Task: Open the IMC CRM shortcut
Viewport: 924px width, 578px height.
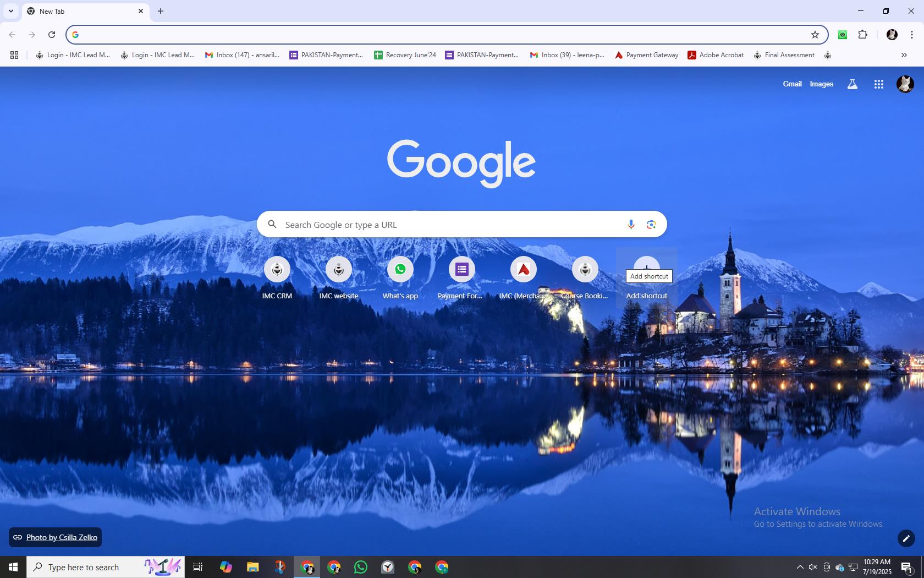Action: (x=277, y=279)
